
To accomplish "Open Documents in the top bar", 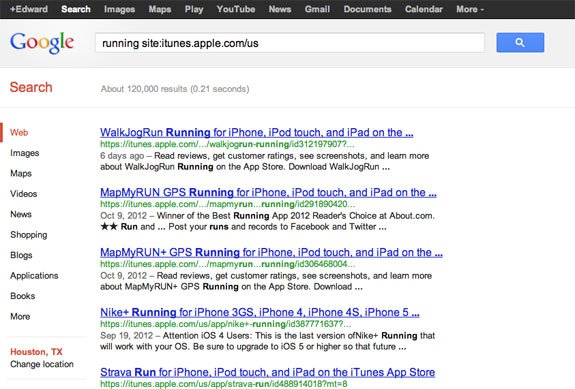I will 367,9.
